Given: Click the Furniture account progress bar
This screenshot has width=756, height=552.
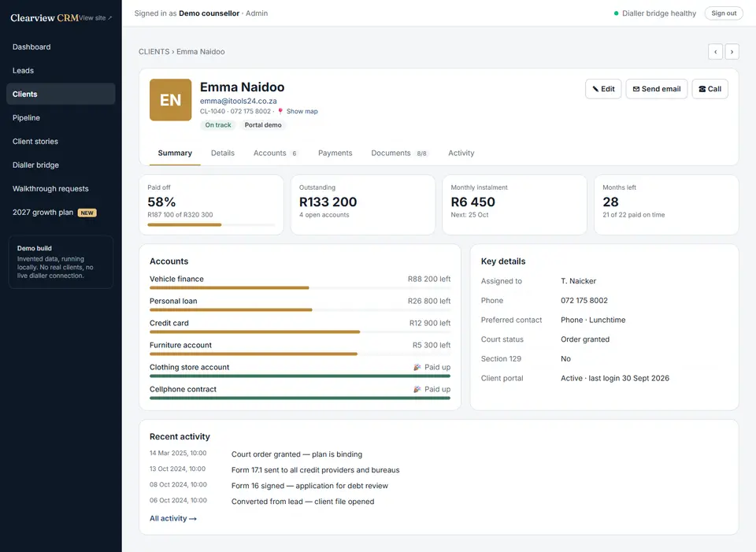Looking at the screenshot, I should point(300,354).
